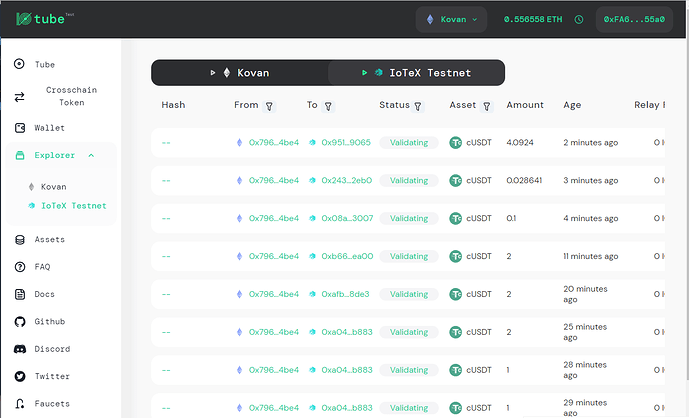Click the Age column header
The height and width of the screenshot is (418, 689).
(x=572, y=105)
